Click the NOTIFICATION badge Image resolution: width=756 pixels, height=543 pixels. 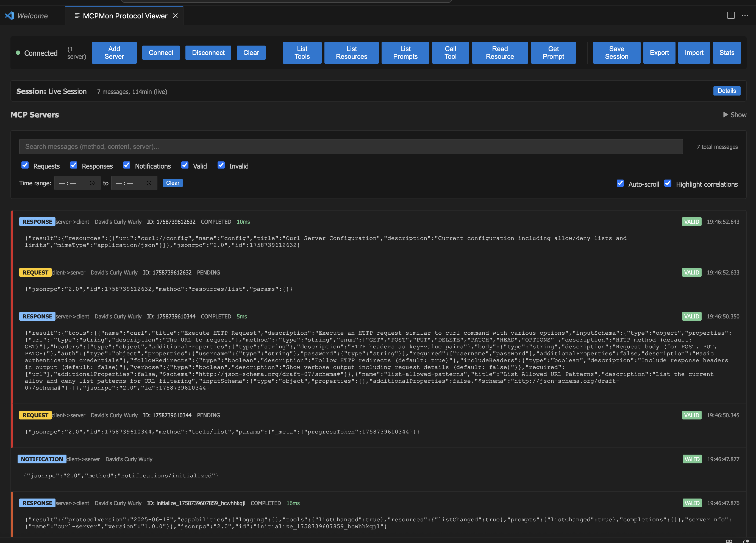click(42, 459)
